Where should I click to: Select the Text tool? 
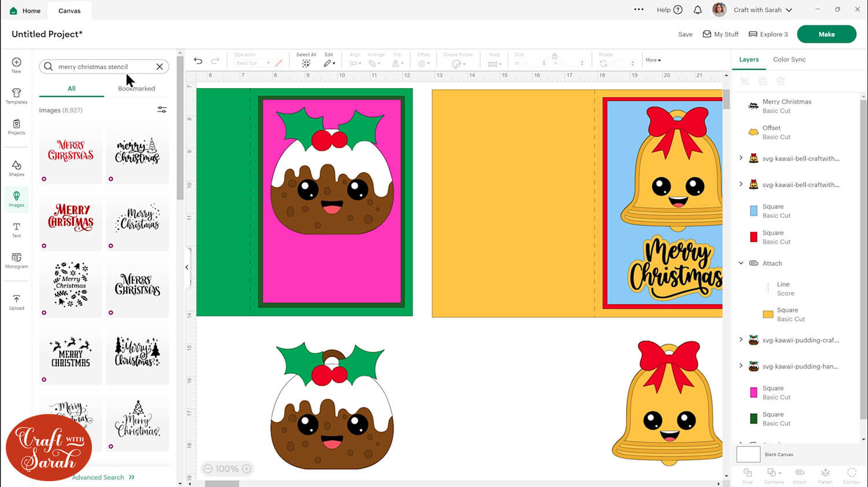(x=16, y=230)
